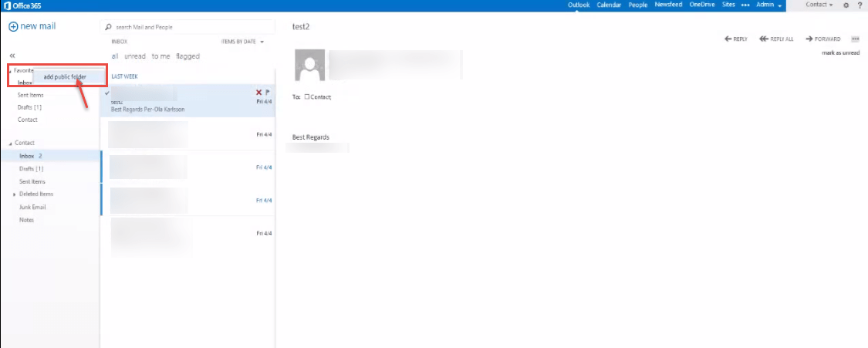Image resolution: width=868 pixels, height=348 pixels.
Task: Flag the test2 message
Action: [x=268, y=93]
